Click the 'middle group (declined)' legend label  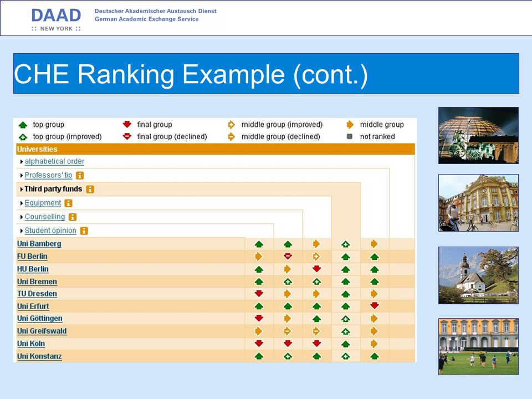[280, 136]
